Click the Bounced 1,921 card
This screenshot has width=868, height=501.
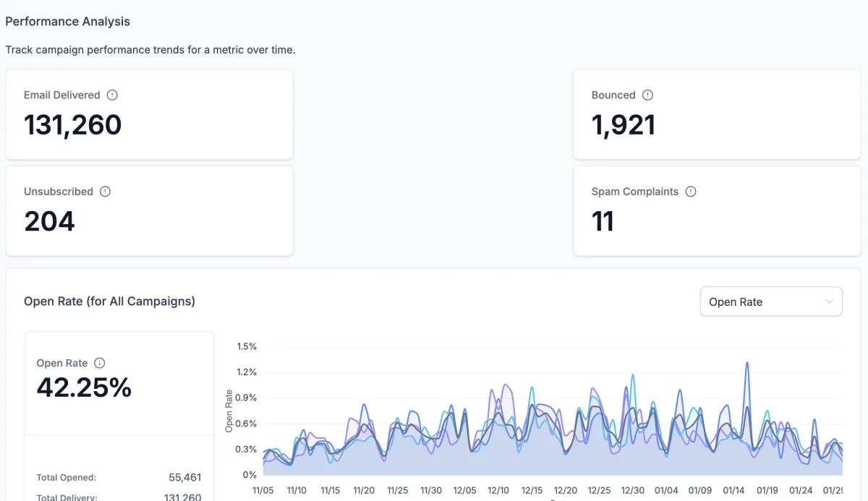(717, 114)
